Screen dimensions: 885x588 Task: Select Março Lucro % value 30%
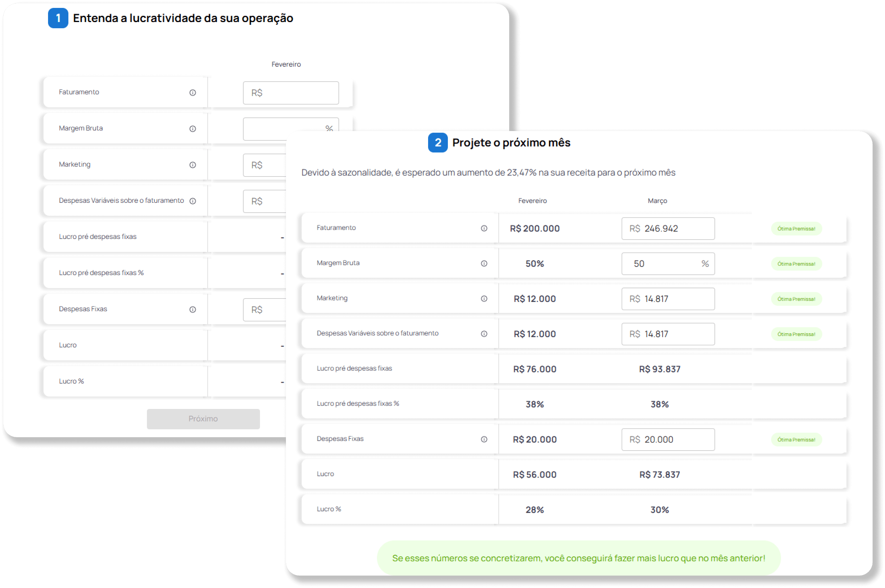(660, 510)
